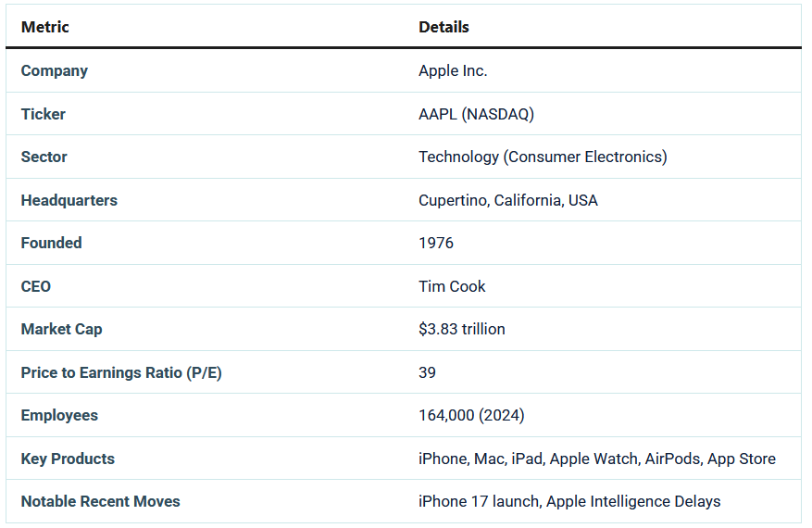Image resolution: width=812 pixels, height=528 pixels.
Task: Click Technology (Consumer Electronics) cell
Action: 543,157
